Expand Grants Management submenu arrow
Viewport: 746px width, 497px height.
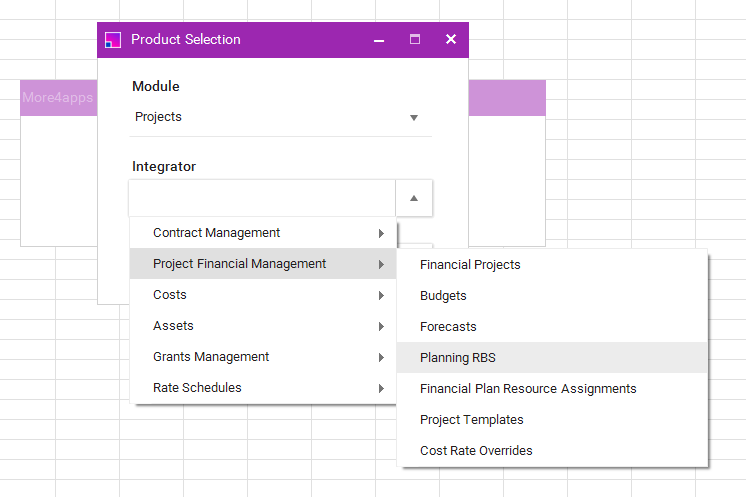(x=381, y=357)
